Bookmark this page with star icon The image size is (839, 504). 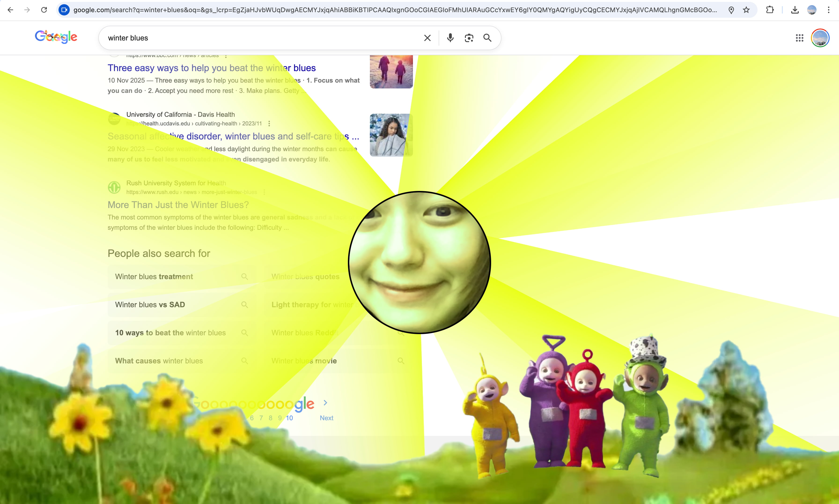pos(746,10)
